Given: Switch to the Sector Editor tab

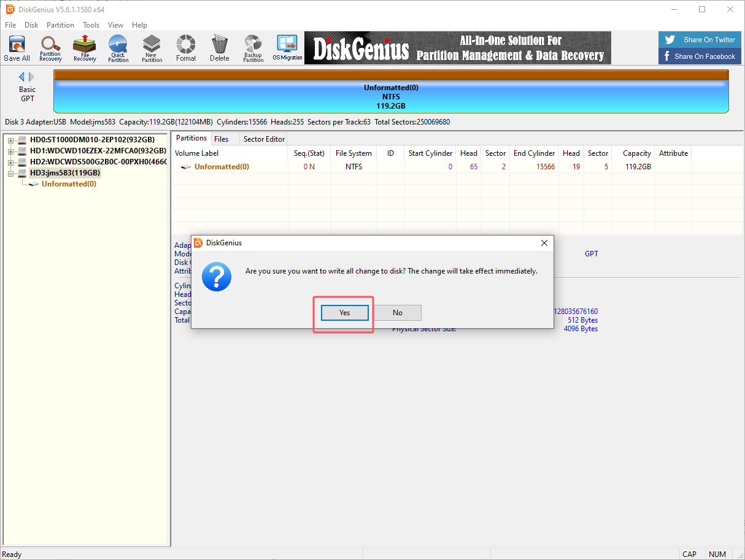Looking at the screenshot, I should [264, 139].
